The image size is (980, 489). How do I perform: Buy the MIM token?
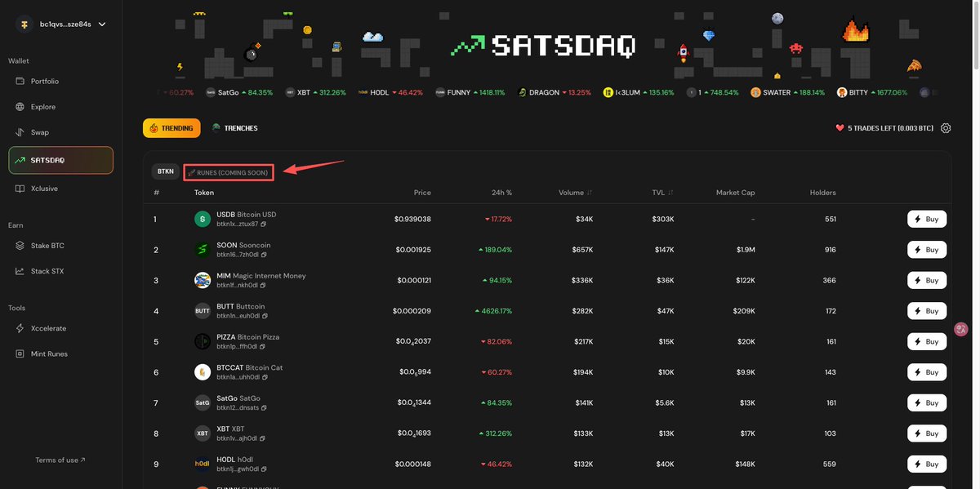[x=927, y=280]
